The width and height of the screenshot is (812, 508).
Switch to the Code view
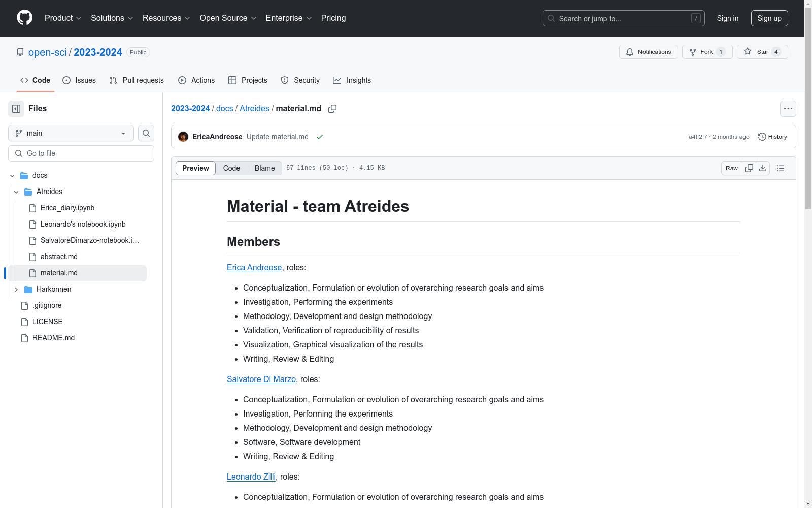[231, 168]
